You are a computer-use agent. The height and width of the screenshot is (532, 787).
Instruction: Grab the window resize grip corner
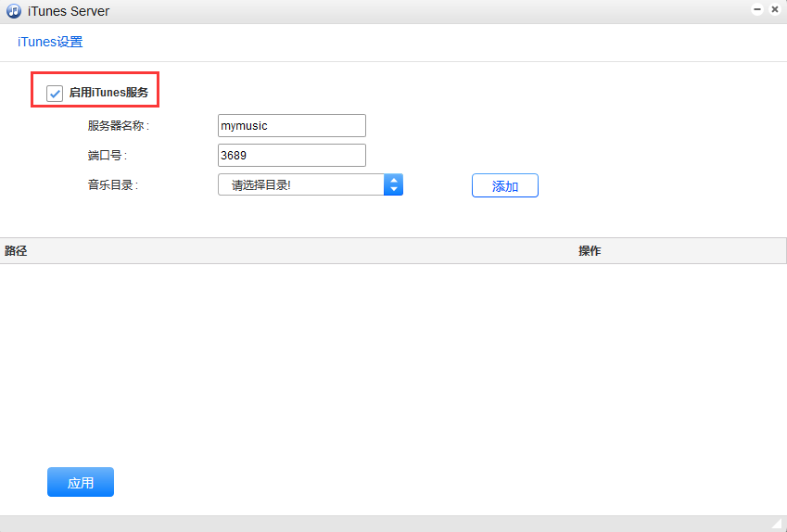click(x=777, y=524)
